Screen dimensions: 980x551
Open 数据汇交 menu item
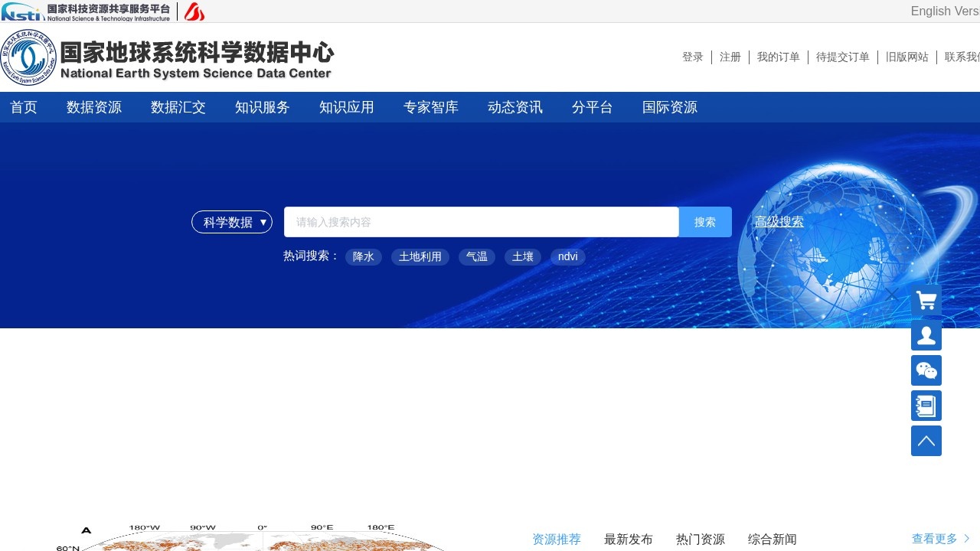[178, 107]
